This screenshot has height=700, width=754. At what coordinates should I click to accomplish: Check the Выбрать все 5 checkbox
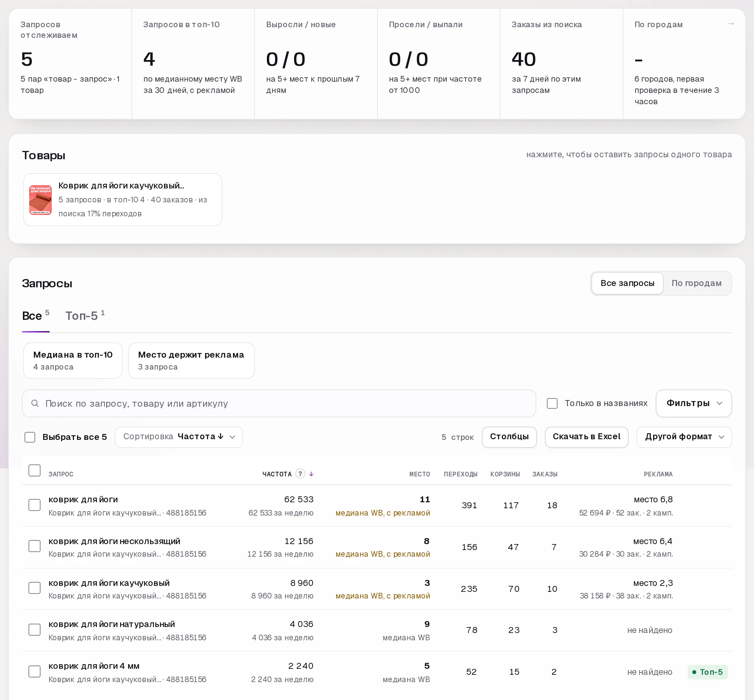click(30, 437)
